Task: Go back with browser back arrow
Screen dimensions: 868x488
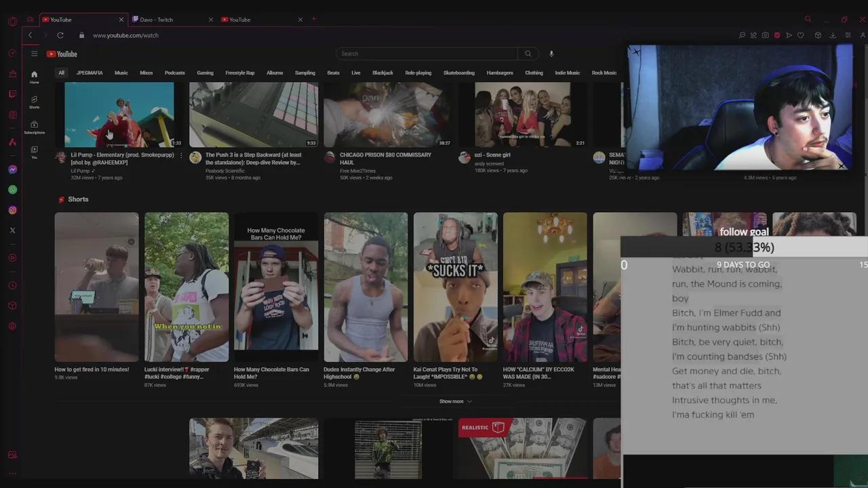Action: (30, 35)
